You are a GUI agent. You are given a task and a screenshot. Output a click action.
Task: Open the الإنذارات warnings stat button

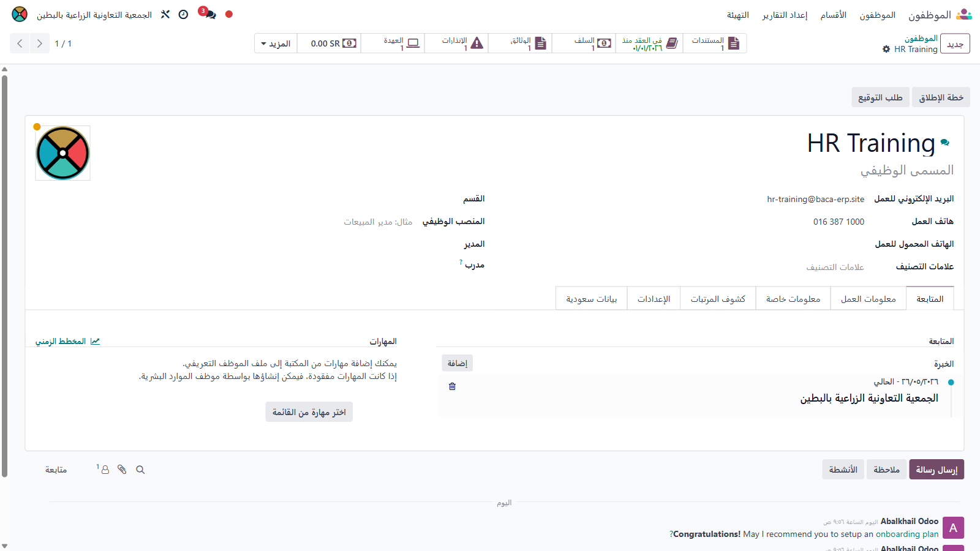point(456,43)
